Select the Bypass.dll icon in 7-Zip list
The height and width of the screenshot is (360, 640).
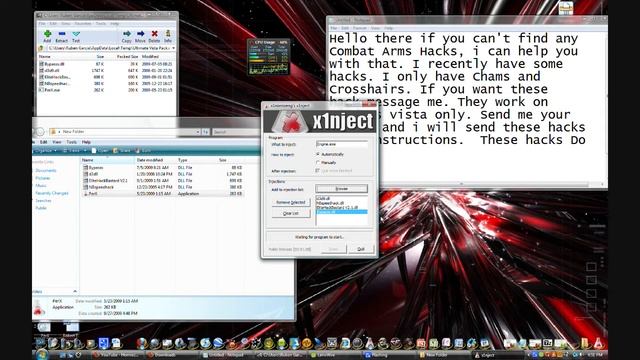41,64
